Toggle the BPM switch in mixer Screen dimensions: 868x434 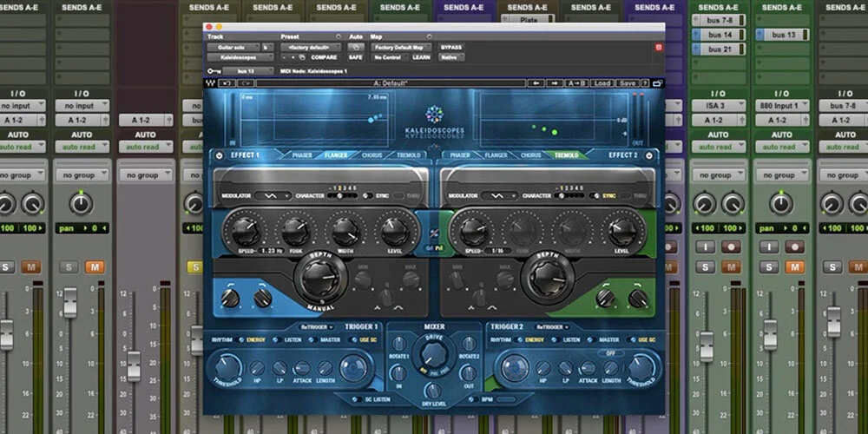pos(473,399)
